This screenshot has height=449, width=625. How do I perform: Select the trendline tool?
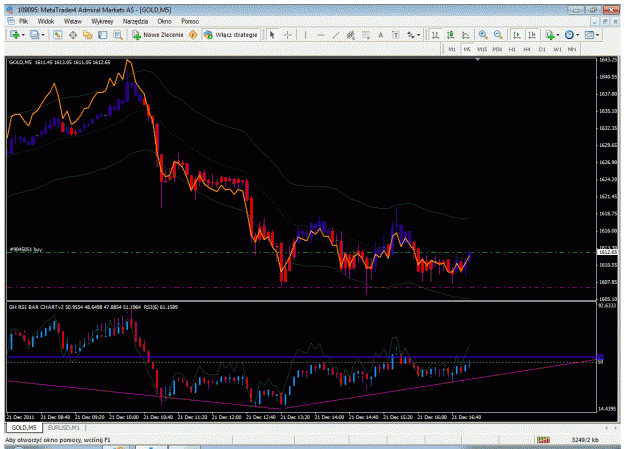(x=336, y=35)
